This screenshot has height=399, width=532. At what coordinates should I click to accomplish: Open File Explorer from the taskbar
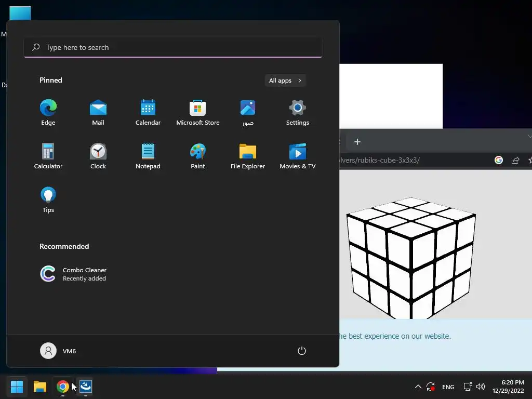39,387
